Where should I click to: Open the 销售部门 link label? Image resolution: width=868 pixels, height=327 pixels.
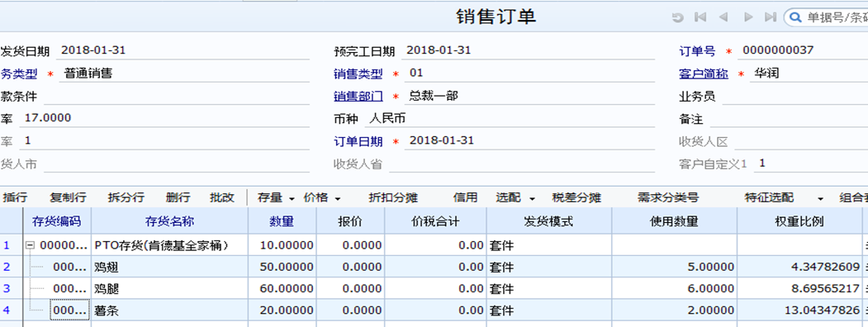(x=358, y=97)
